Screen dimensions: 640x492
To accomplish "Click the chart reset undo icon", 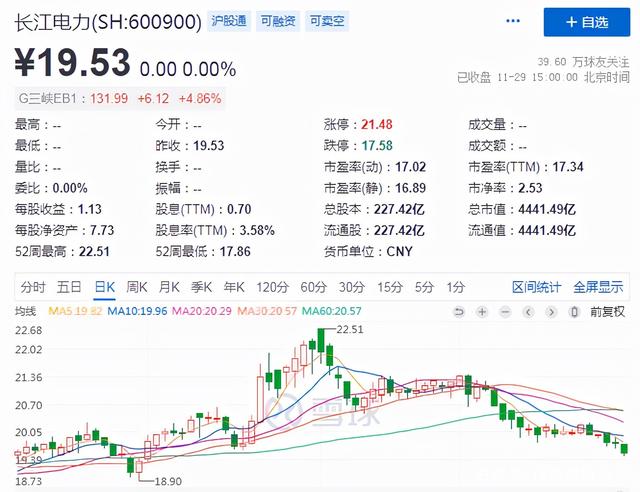I will click(x=459, y=312).
